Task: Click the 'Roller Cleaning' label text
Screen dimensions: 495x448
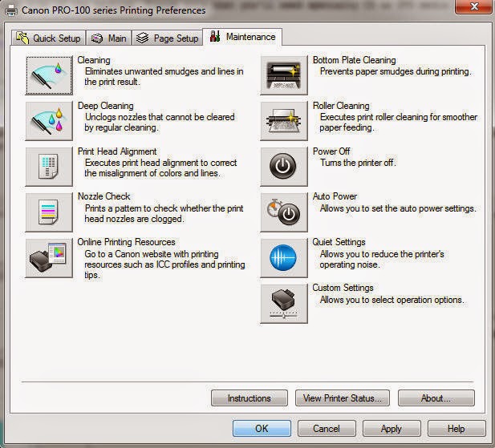Action: [x=341, y=106]
